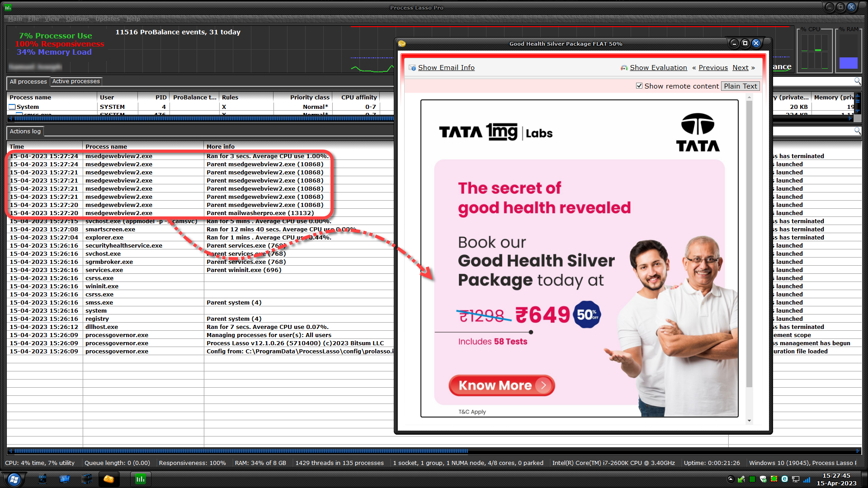The height and width of the screenshot is (488, 868).
Task: Select the registry log row
Action: (x=201, y=319)
